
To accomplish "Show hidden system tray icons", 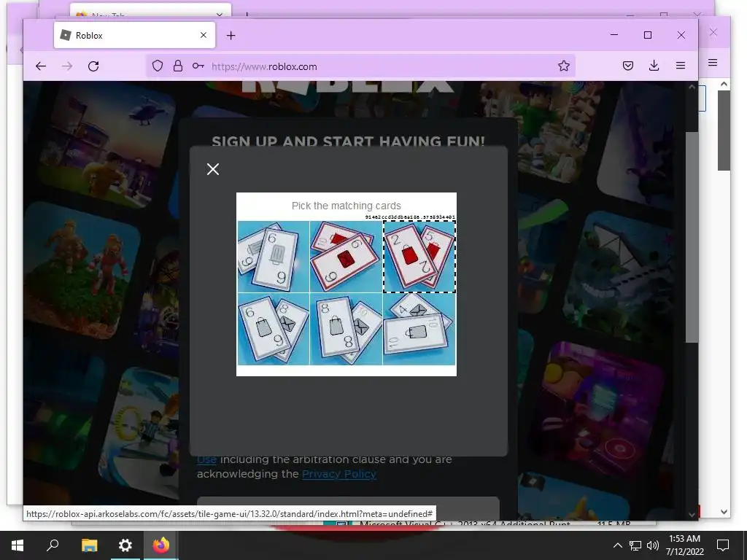I will 617,545.
